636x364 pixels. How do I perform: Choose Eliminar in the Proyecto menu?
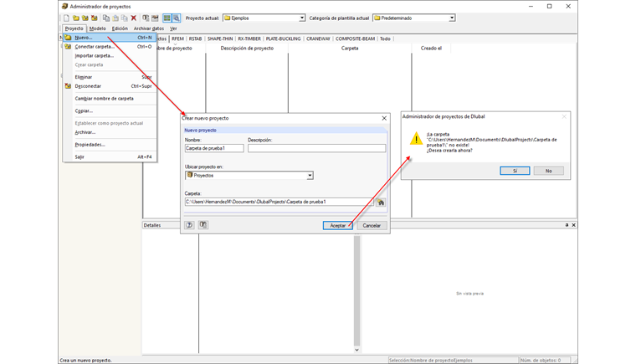pos(110,77)
